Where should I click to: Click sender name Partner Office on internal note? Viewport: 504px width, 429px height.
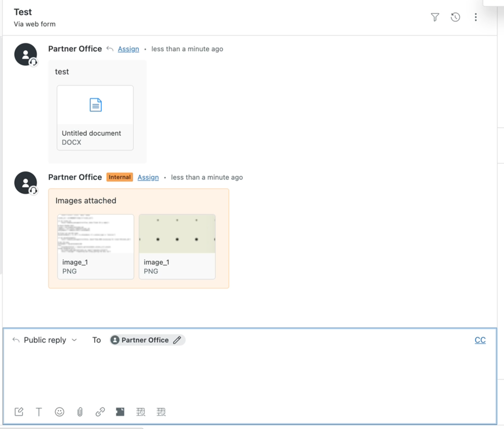75,177
